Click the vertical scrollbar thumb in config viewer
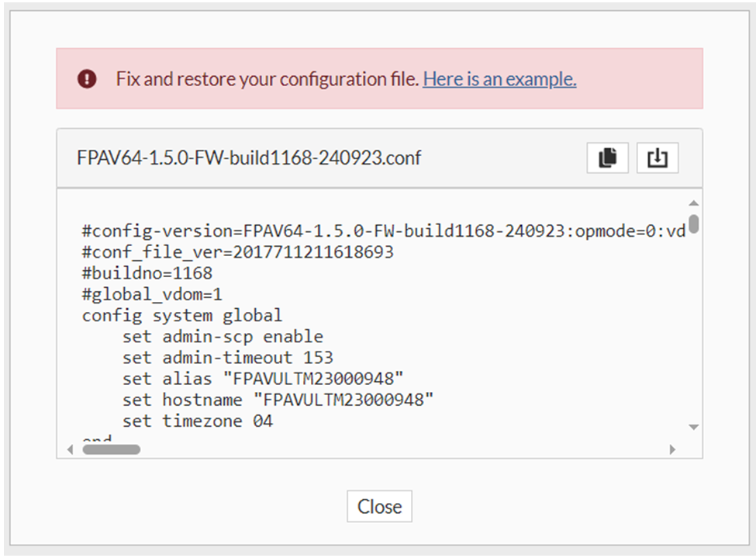Image resolution: width=756 pixels, height=558 pixels. click(x=693, y=224)
